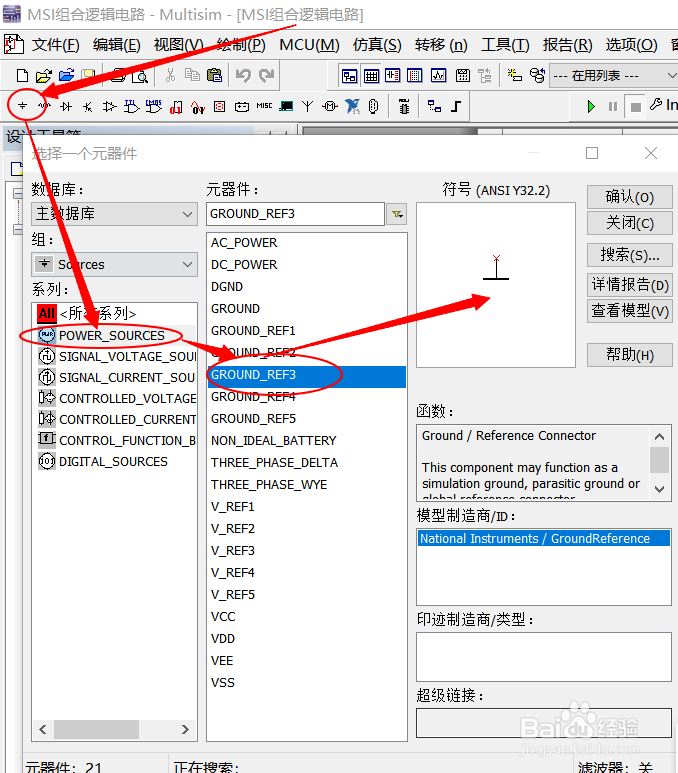
Task: Click the Place Diode icon
Action: click(66, 106)
